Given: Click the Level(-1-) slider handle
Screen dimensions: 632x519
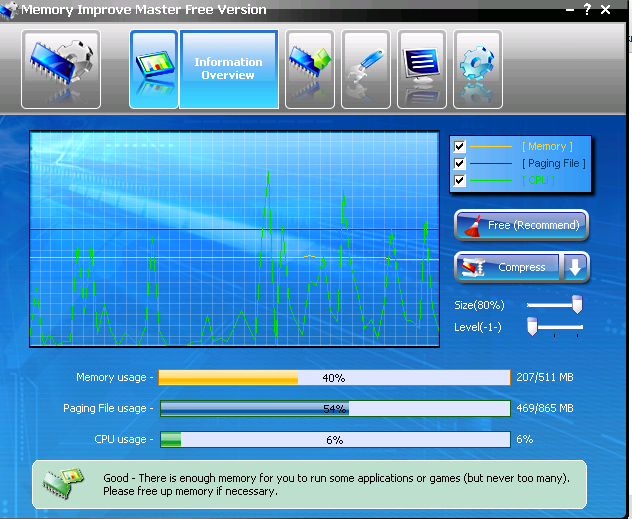Looking at the screenshot, I should point(532,326).
